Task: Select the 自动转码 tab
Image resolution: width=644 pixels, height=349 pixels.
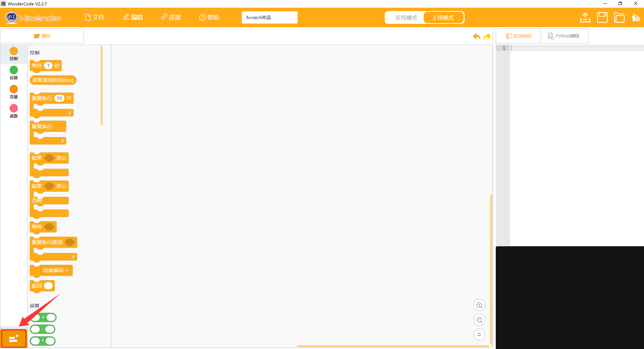Action: (x=519, y=36)
